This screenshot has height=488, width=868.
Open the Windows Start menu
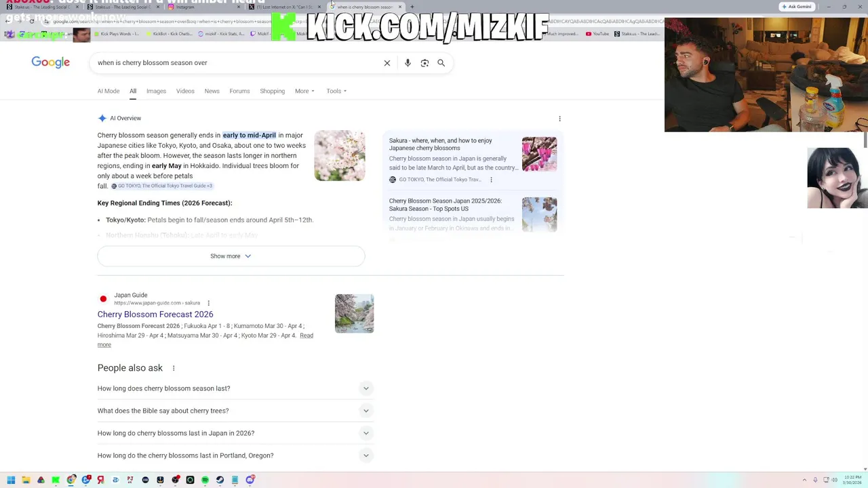[x=11, y=480]
